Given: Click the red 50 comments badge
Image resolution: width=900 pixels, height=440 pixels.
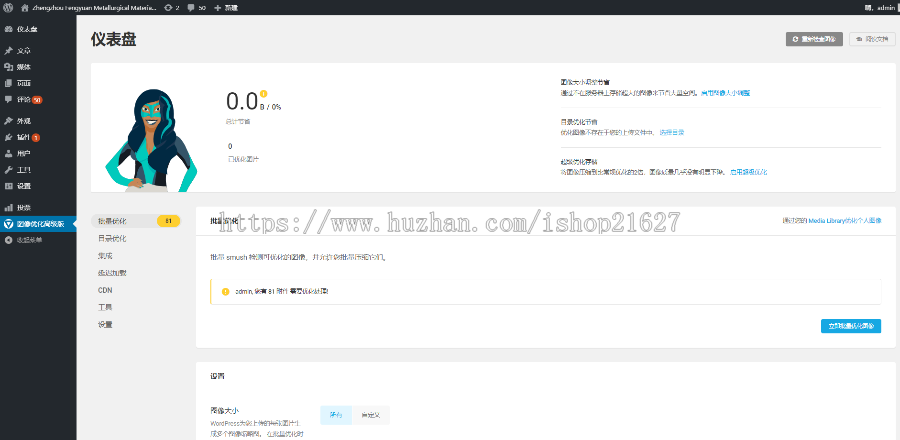Looking at the screenshot, I should pyautogui.click(x=37, y=100).
